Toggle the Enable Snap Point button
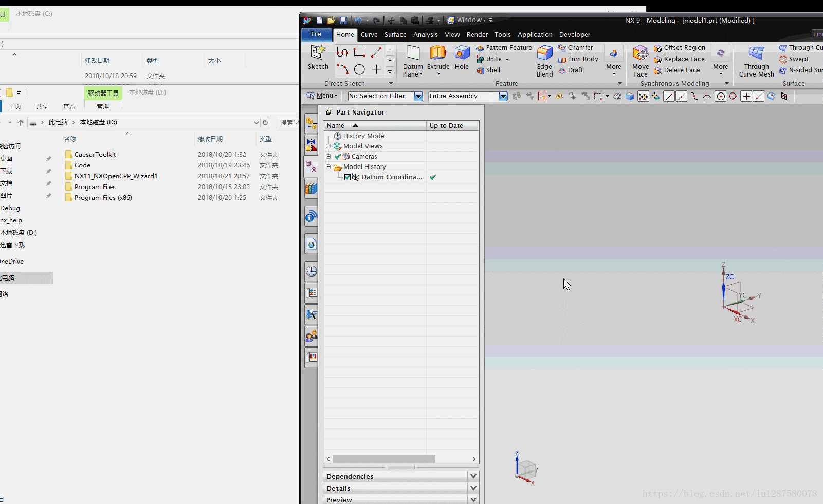 [x=643, y=96]
